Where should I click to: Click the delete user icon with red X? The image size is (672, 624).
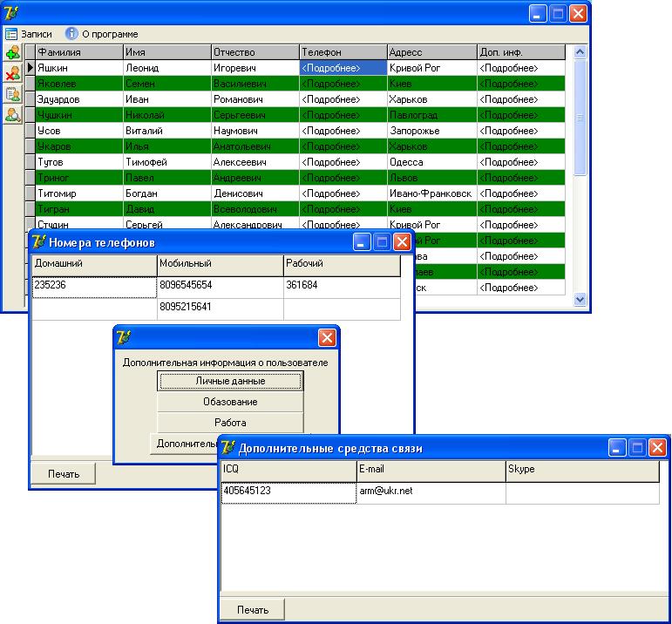pos(12,74)
